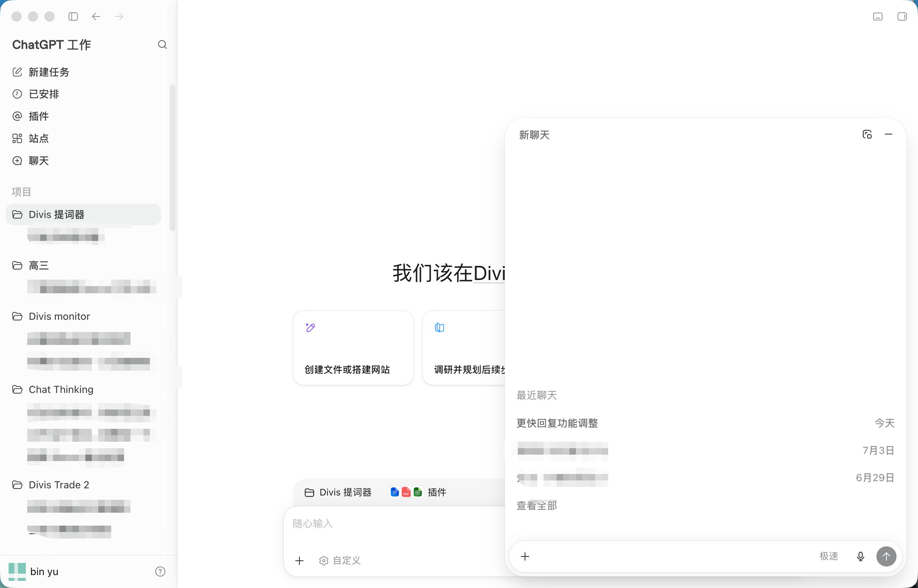Screen dimensions: 918x588
Task: Click the folder icon beside Divis monitor
Action: coord(17,316)
